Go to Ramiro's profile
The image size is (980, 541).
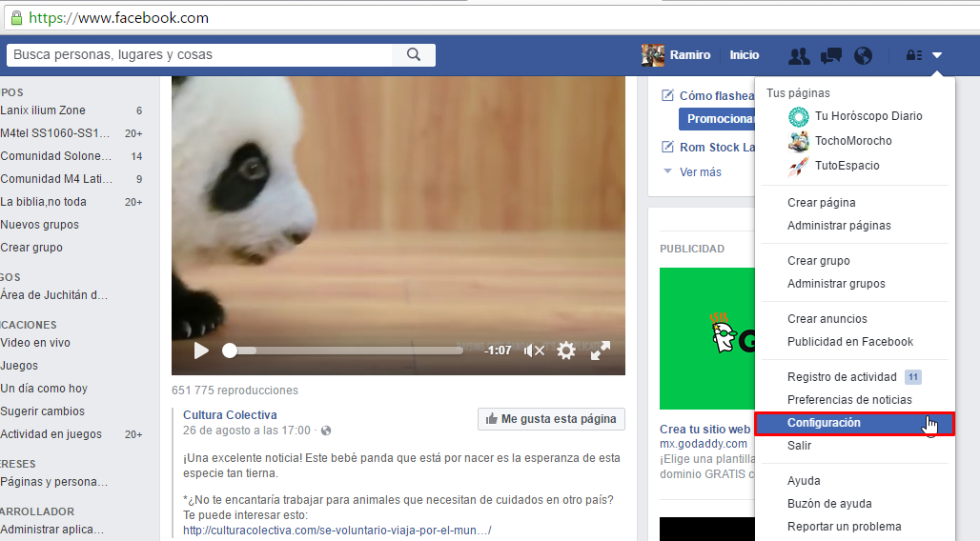coord(690,55)
